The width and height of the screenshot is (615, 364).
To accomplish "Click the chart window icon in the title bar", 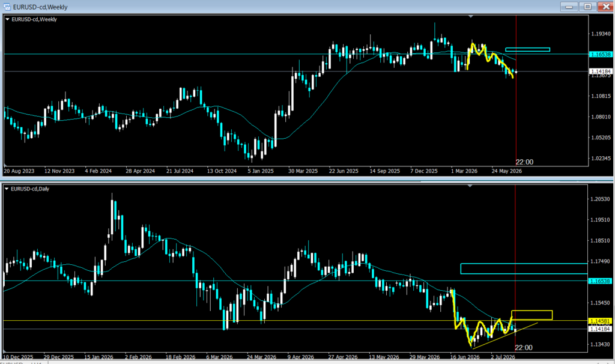I will pyautogui.click(x=7, y=7).
